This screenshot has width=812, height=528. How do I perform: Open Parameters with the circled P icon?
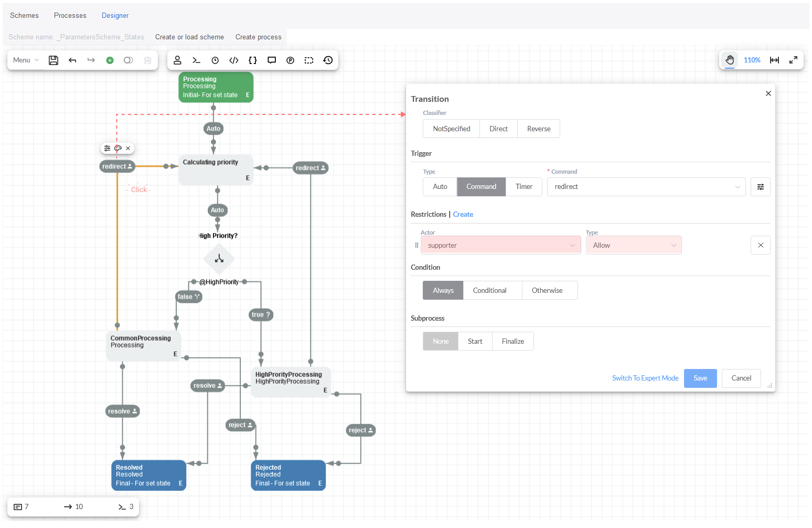pos(290,60)
